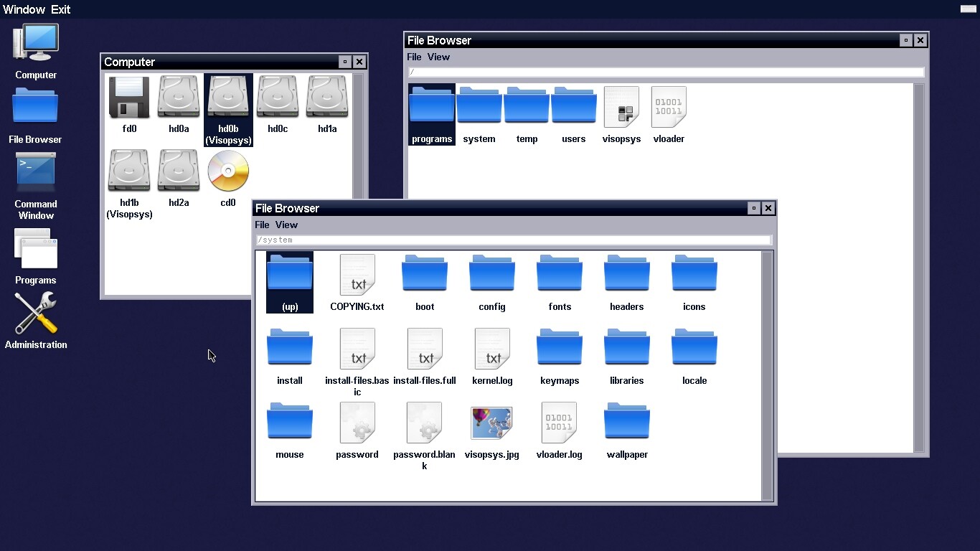
Task: Select the cd0 disc drive icon
Action: (228, 172)
